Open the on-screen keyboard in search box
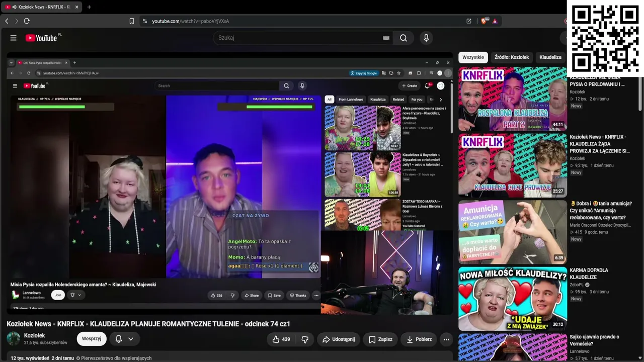 [x=386, y=38]
